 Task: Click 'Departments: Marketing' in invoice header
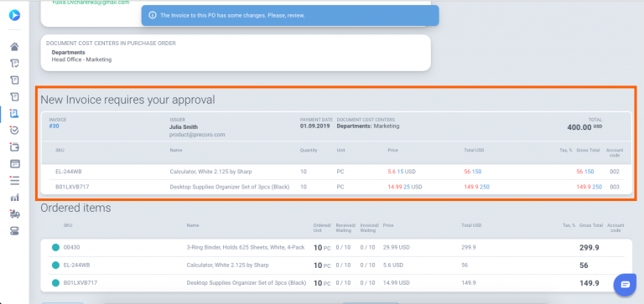[x=368, y=126]
